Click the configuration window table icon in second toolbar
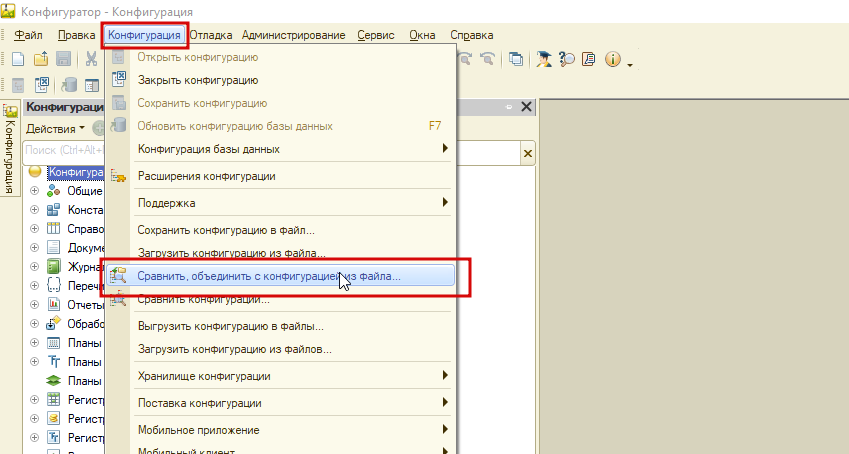 coord(92,85)
